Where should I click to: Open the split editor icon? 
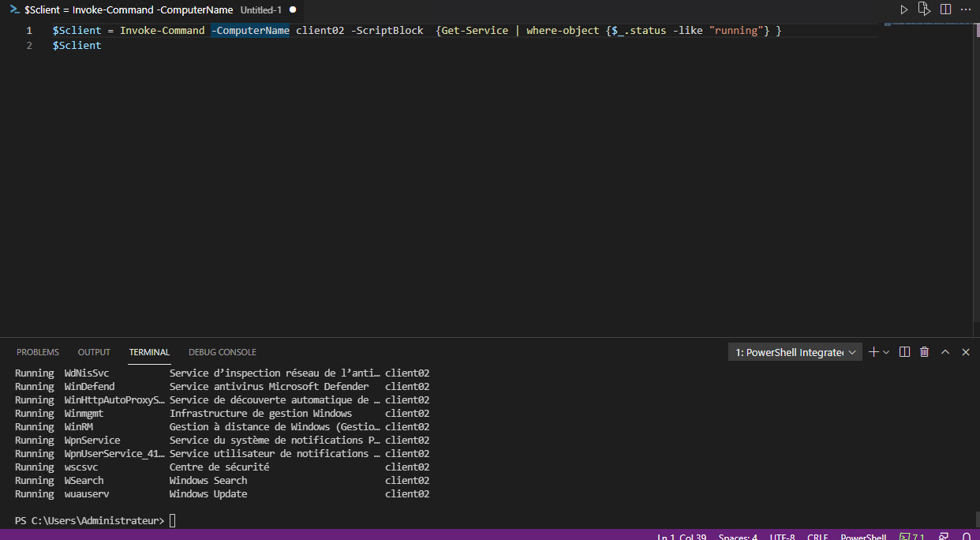point(945,9)
